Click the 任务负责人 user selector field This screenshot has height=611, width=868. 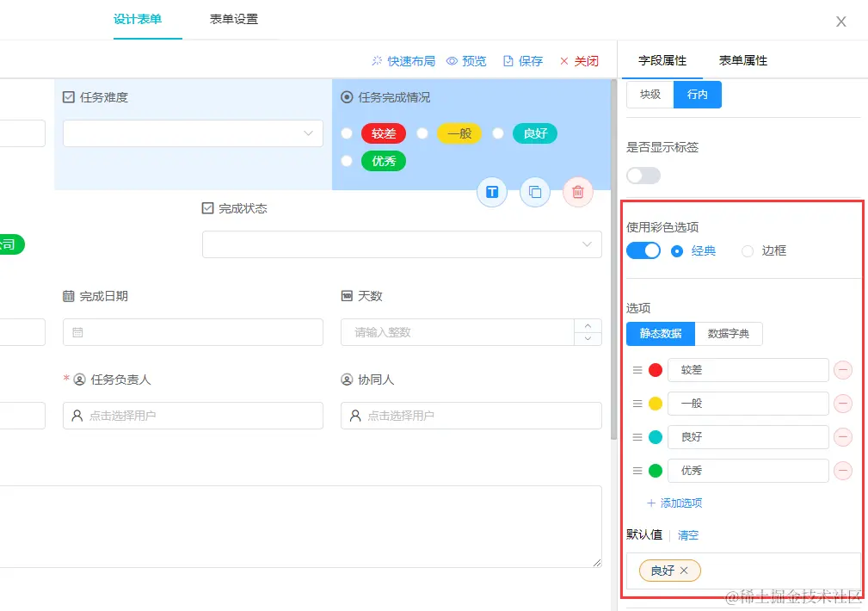pos(193,416)
